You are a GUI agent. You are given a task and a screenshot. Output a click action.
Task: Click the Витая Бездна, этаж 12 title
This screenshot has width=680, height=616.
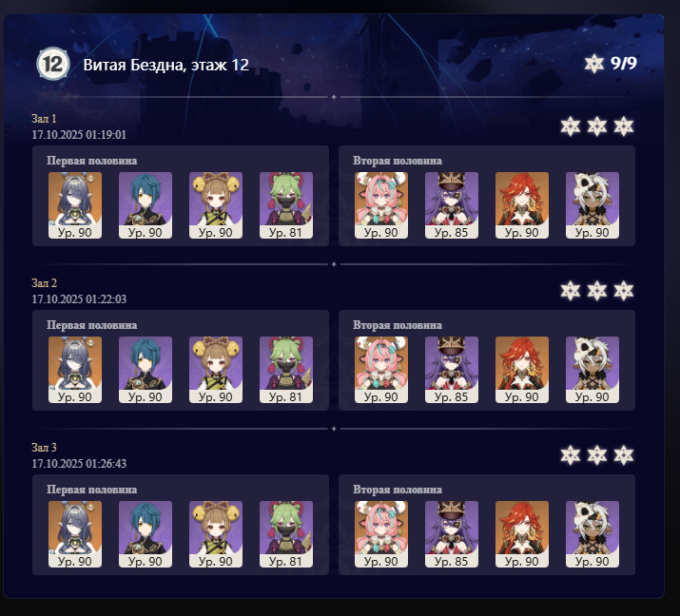tap(166, 65)
